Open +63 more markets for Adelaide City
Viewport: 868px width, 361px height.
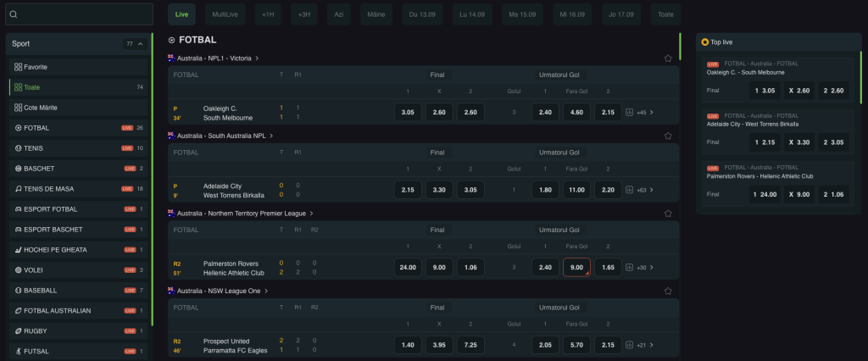645,190
